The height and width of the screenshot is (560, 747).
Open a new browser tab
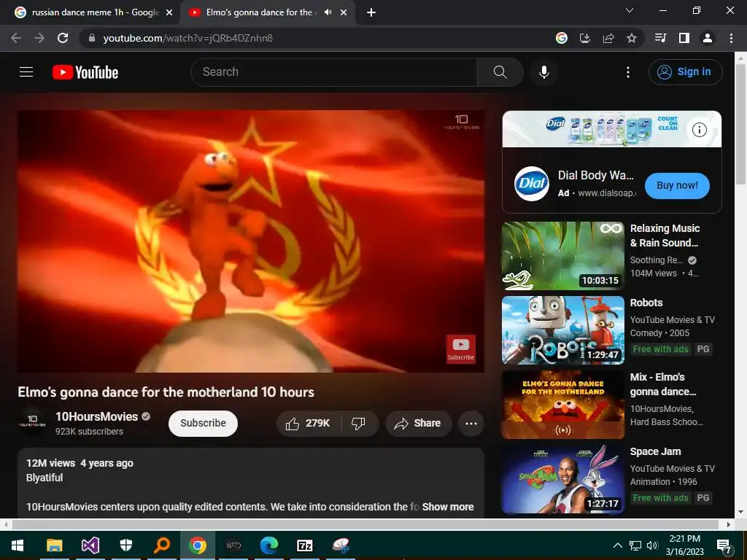pos(371,13)
